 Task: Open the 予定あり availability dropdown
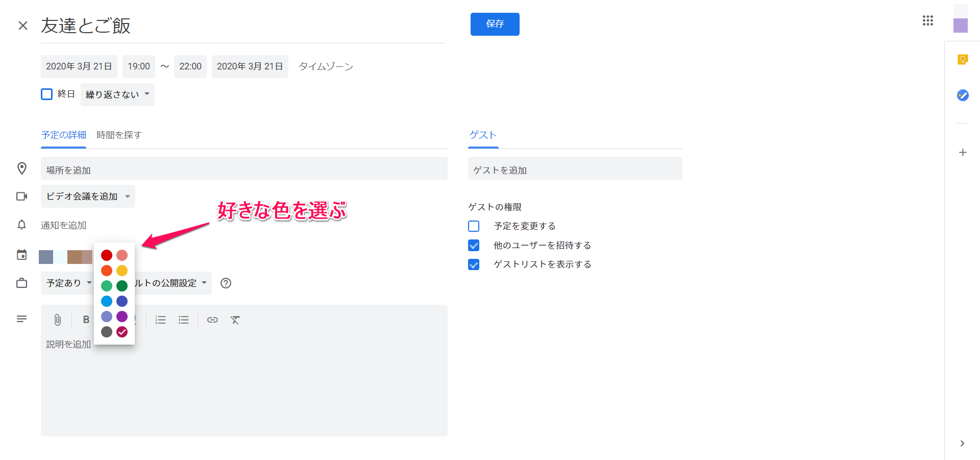pyautogui.click(x=68, y=283)
